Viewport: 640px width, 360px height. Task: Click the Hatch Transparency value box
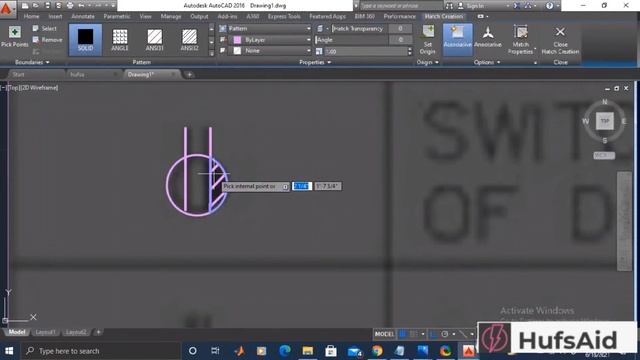(400, 29)
